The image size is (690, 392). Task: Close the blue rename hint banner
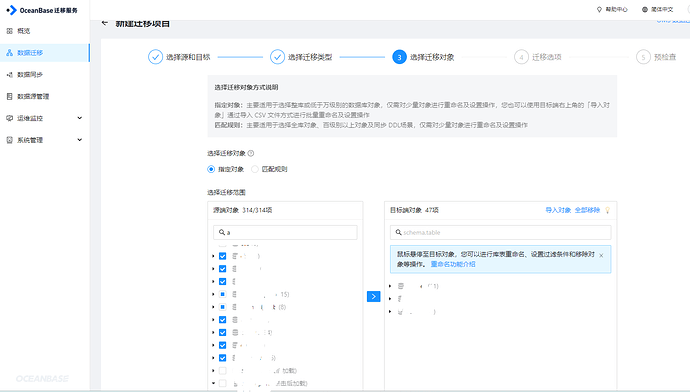(601, 255)
